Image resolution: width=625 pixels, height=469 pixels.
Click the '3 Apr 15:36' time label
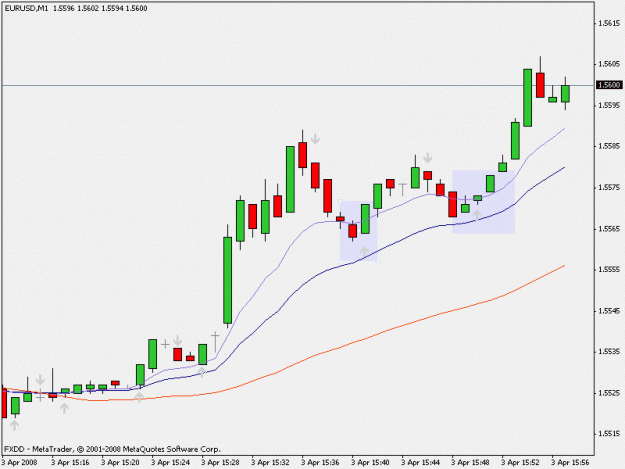320,463
